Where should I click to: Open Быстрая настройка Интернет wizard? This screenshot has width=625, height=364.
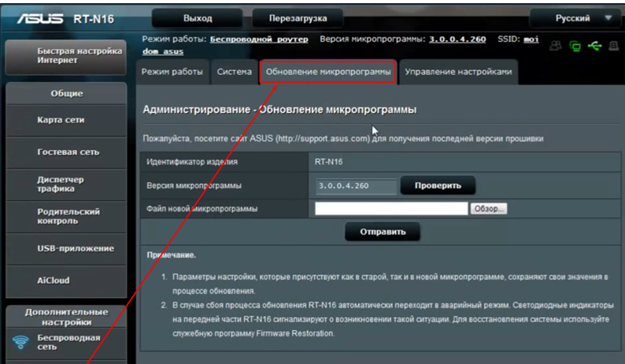(x=66, y=56)
